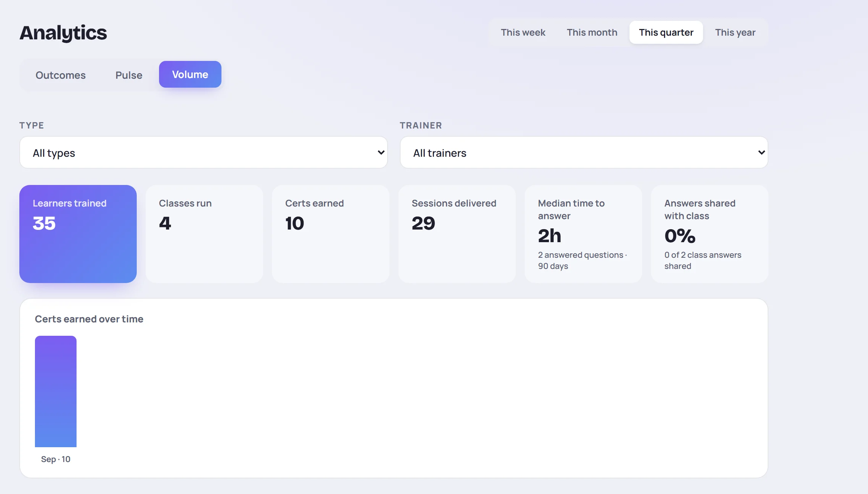Click the TYPE filter label
Image resolution: width=868 pixels, height=494 pixels.
click(32, 126)
